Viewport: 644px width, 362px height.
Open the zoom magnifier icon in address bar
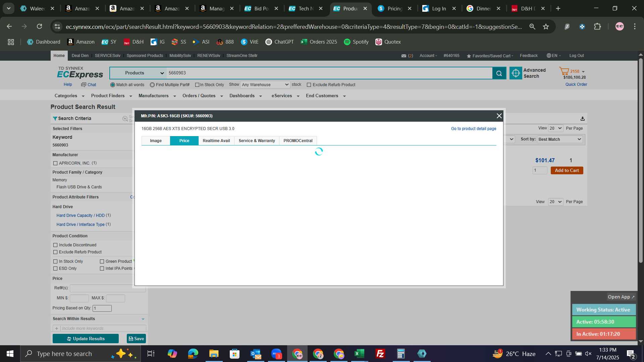point(532,26)
